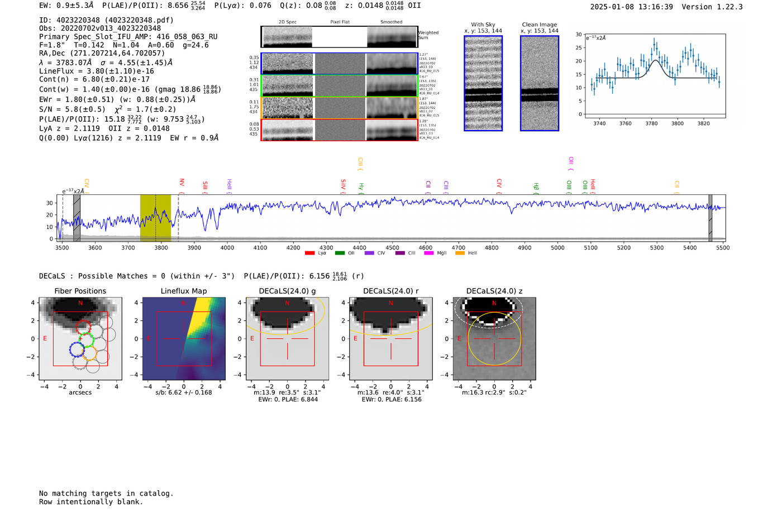Click the DECaLS r-band image

pos(391,338)
